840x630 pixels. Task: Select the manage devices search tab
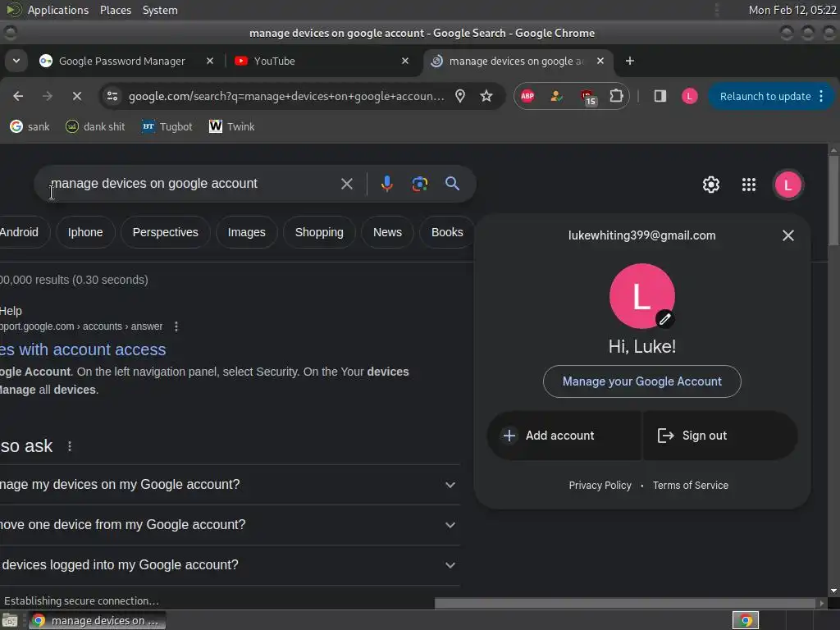coord(514,61)
